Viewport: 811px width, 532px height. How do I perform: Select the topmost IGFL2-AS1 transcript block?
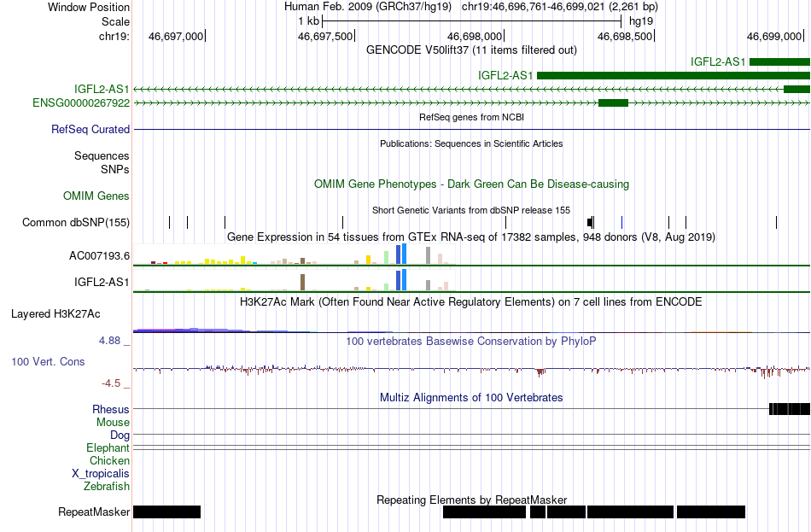[779, 62]
